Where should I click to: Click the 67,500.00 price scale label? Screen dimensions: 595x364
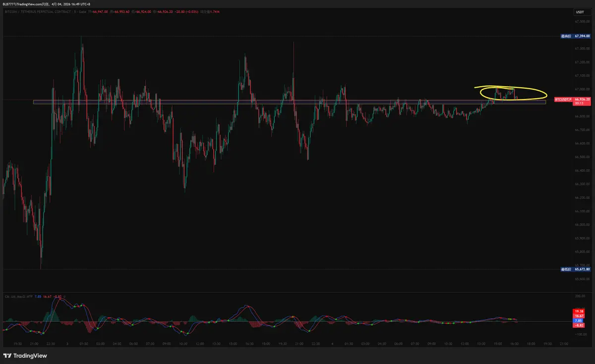[582, 21]
